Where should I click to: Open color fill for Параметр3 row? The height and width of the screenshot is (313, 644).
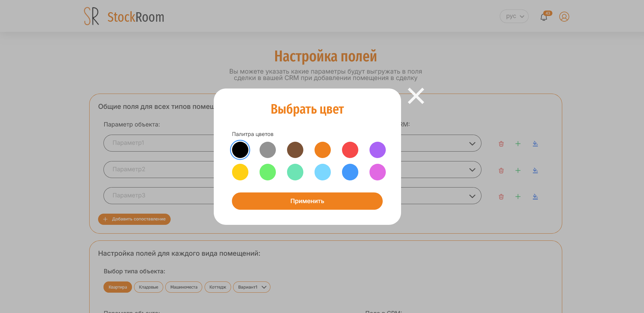click(x=535, y=197)
